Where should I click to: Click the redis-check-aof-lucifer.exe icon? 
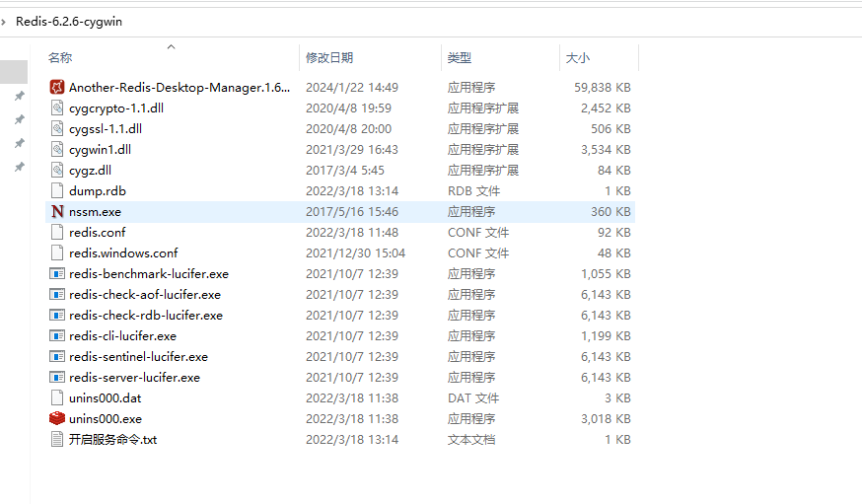pos(57,295)
